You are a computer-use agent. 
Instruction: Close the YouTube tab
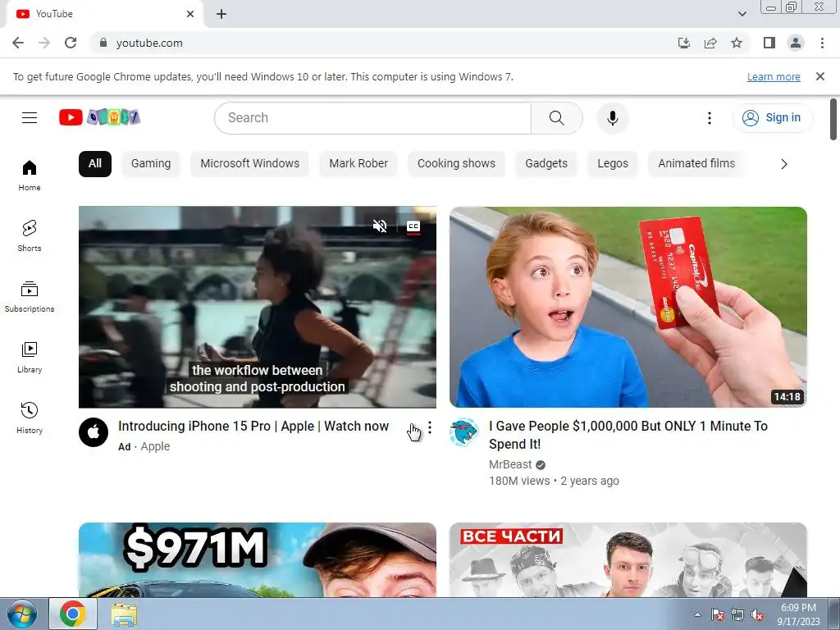pos(190,14)
